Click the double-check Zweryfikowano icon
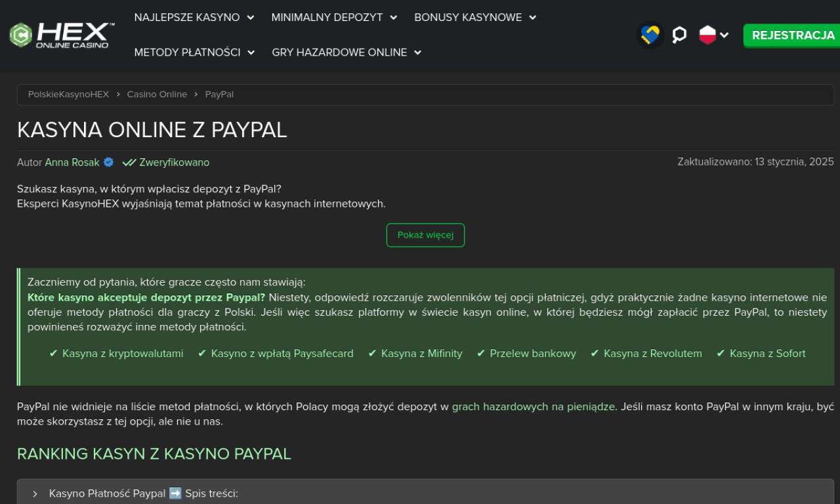Image resolution: width=840 pixels, height=504 pixels. coord(129,162)
